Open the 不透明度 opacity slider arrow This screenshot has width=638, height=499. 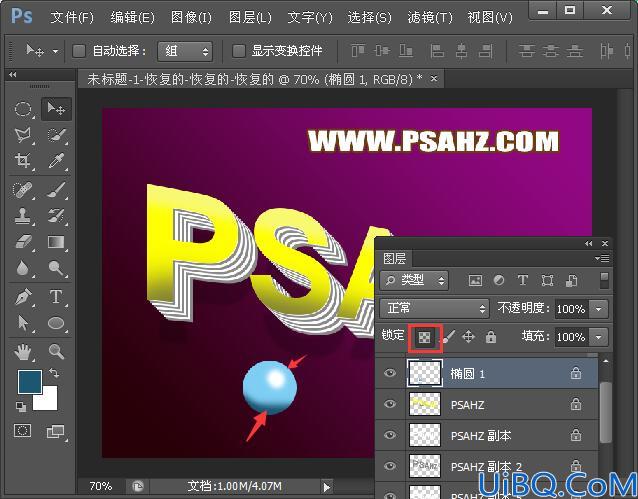pos(599,309)
